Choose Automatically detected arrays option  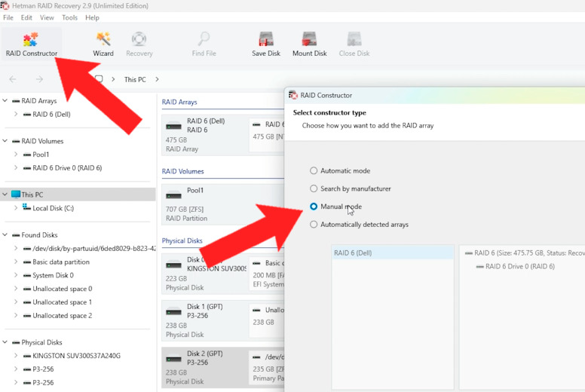pos(314,224)
